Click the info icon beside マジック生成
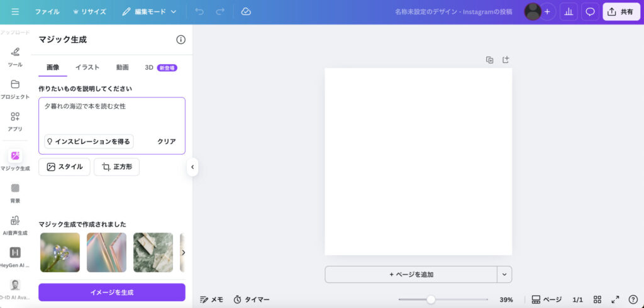Screen dimensions: 644x308 click(180, 40)
